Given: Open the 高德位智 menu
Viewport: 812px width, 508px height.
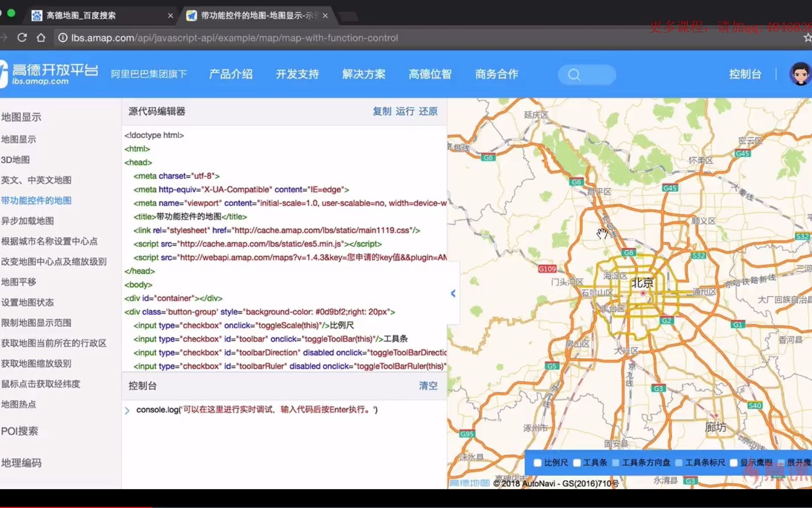Looking at the screenshot, I should 430,74.
